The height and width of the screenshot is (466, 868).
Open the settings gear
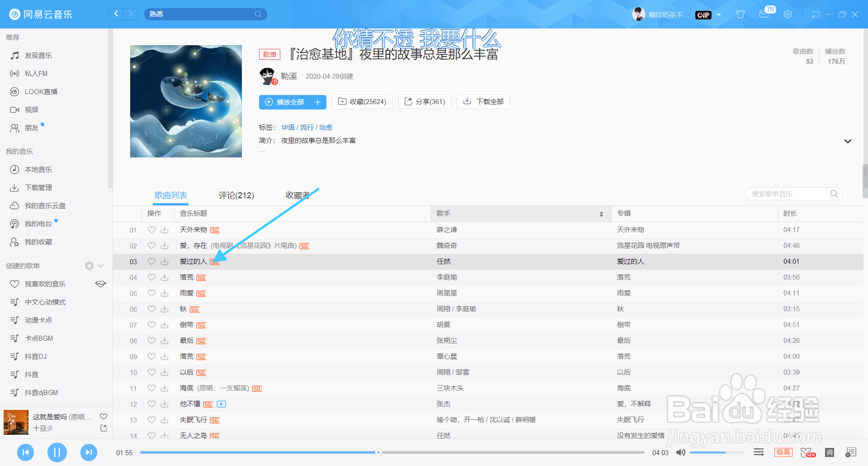[788, 14]
